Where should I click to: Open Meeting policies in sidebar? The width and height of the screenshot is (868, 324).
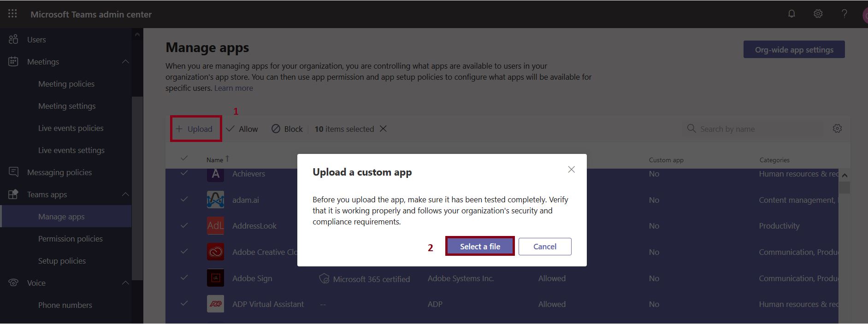pyautogui.click(x=66, y=84)
